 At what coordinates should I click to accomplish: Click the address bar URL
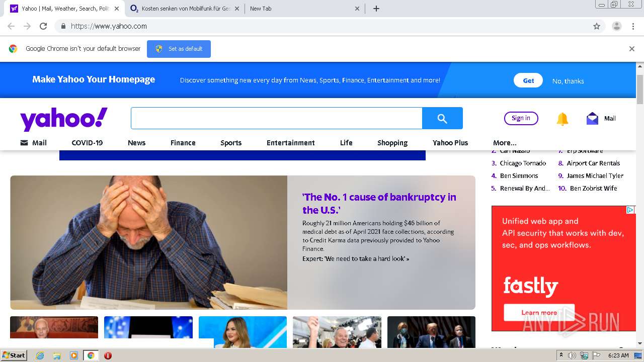click(x=109, y=26)
